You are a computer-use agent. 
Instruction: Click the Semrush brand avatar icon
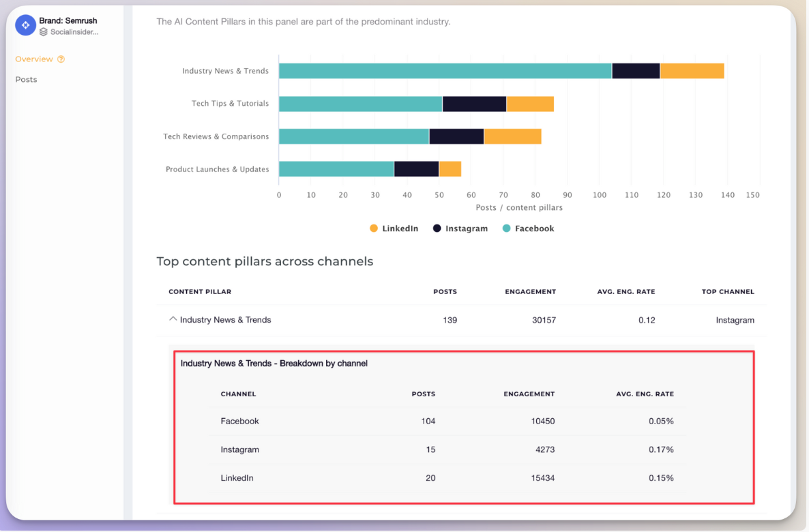[x=25, y=25]
